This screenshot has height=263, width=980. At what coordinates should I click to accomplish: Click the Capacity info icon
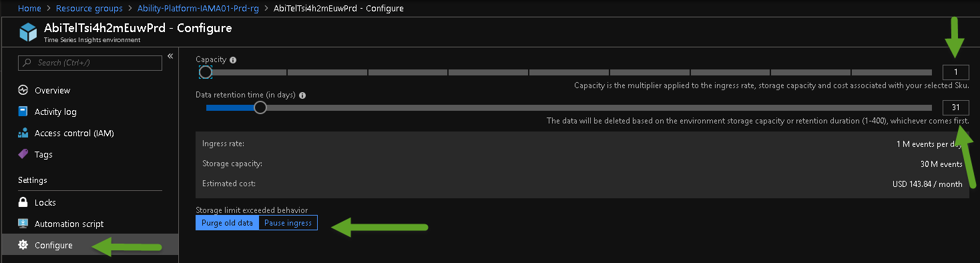tap(233, 59)
